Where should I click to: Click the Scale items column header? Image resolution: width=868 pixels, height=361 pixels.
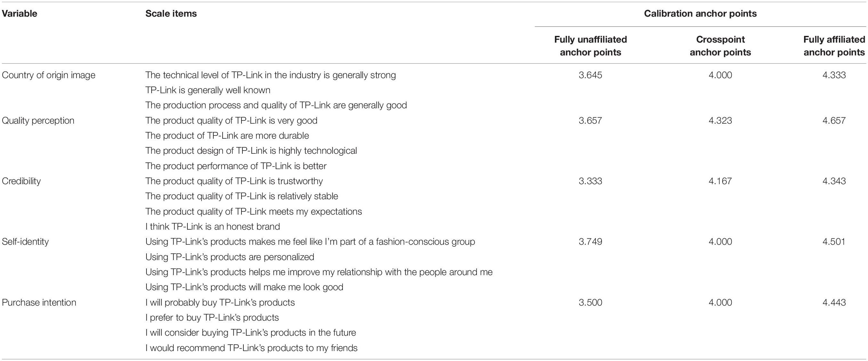[x=171, y=13]
